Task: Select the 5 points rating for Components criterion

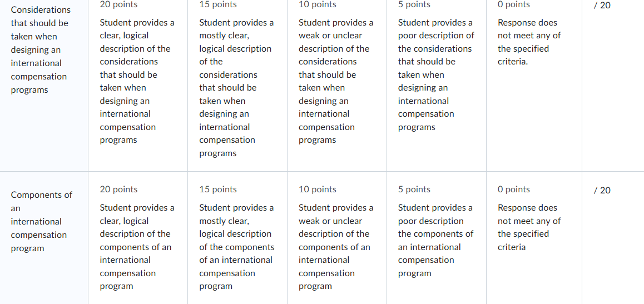Action: (436, 238)
